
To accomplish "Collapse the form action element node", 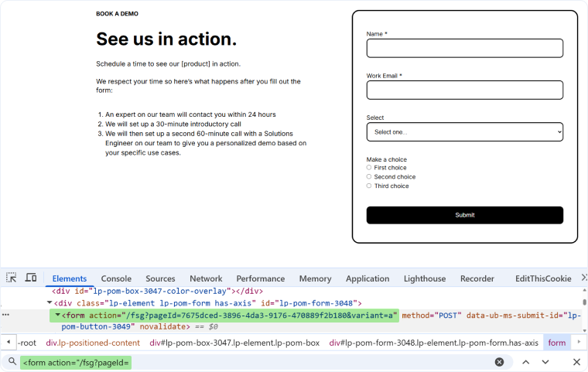I will tap(58, 315).
